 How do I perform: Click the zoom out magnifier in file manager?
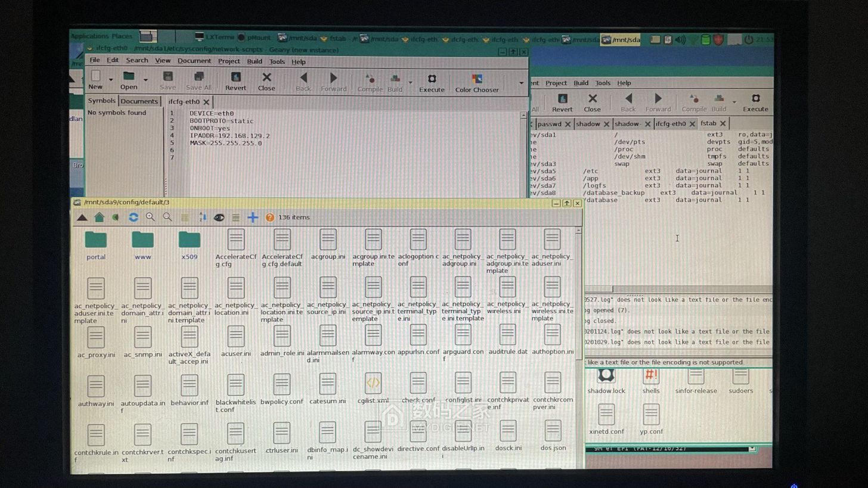[x=168, y=217]
